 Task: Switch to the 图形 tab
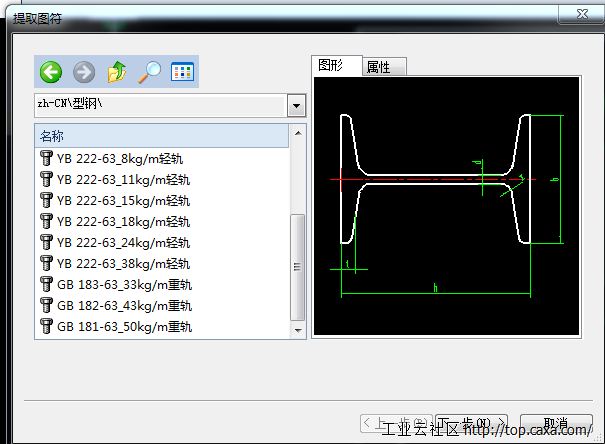point(331,65)
